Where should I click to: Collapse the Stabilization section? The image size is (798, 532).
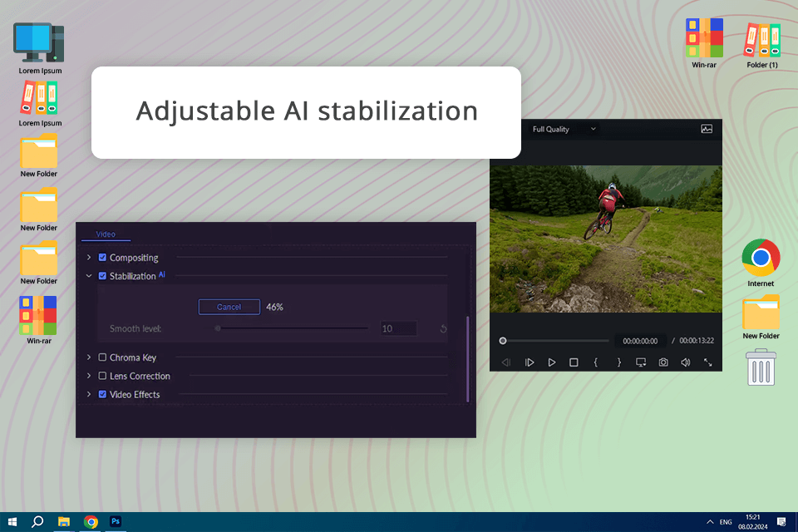point(89,276)
